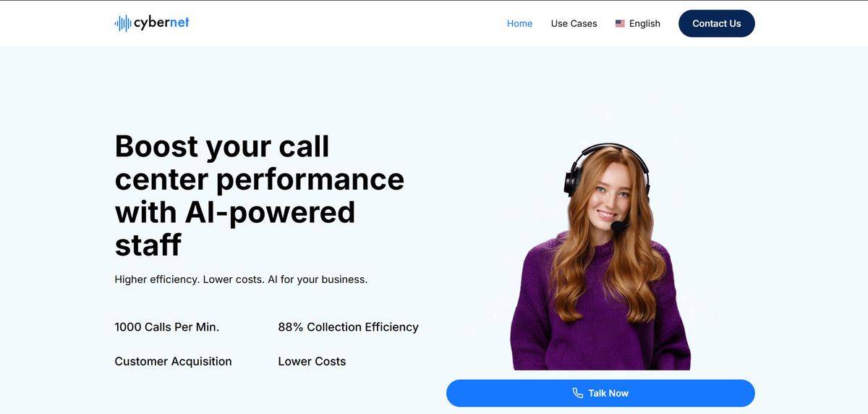The image size is (868, 414).
Task: Click the Higher efficiency subtitle text
Action: [x=241, y=279]
